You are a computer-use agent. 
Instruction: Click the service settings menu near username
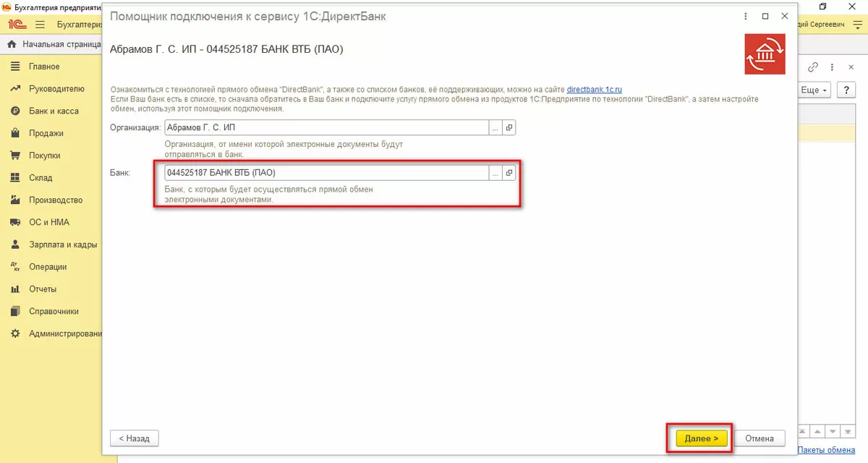pyautogui.click(x=859, y=24)
